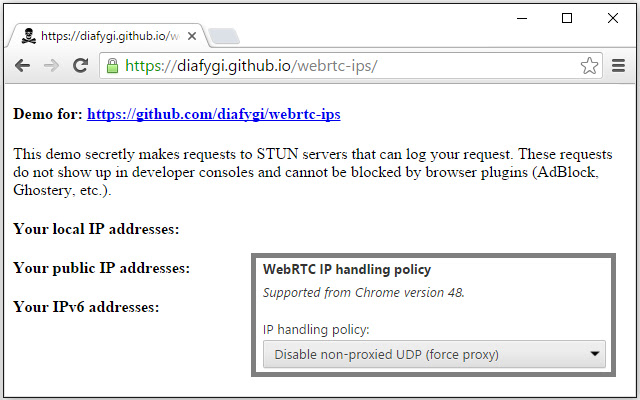The image size is (640, 400).
Task: Maximize the browser window
Action: [567, 17]
